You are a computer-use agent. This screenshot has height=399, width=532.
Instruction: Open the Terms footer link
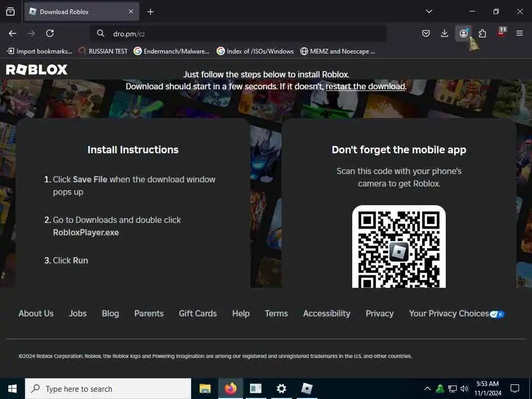(x=276, y=313)
